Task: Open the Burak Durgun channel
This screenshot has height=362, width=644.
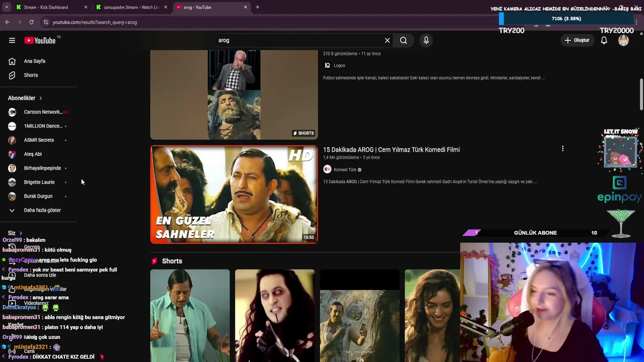Action: [38, 196]
